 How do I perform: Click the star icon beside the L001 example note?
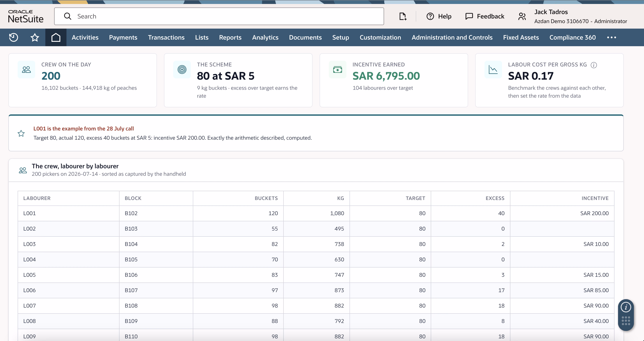click(x=21, y=133)
